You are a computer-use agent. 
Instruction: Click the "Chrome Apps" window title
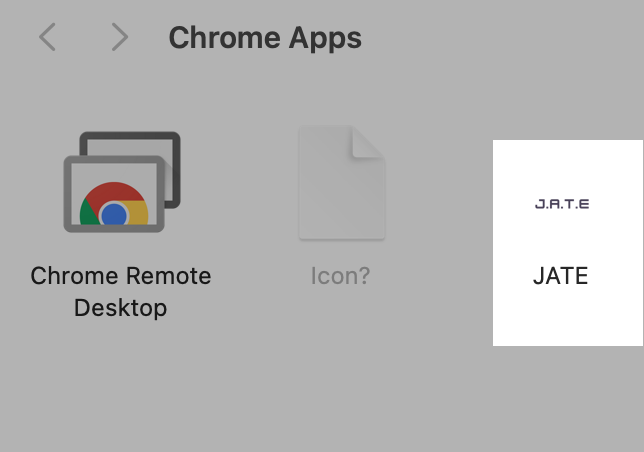tap(265, 38)
